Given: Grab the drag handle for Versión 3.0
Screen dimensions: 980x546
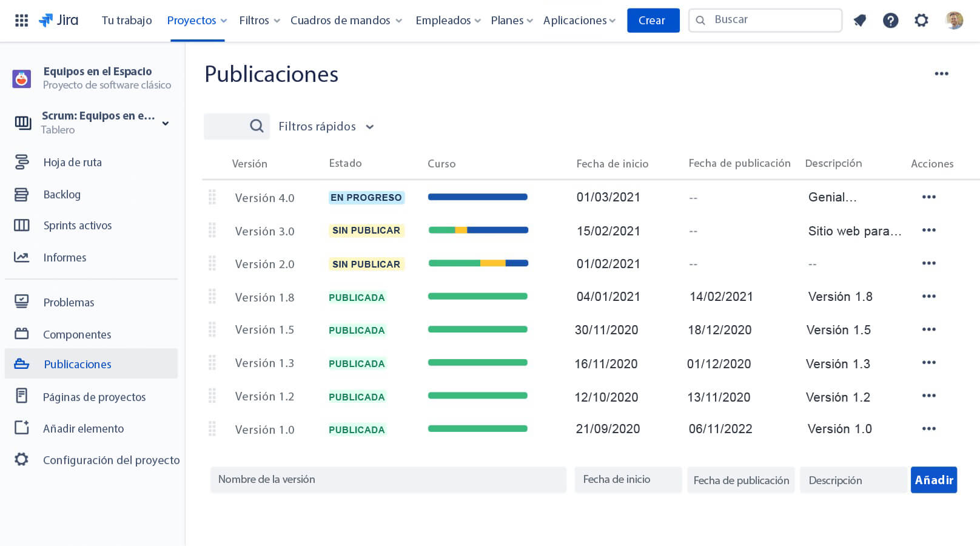Looking at the screenshot, I should 212,231.
